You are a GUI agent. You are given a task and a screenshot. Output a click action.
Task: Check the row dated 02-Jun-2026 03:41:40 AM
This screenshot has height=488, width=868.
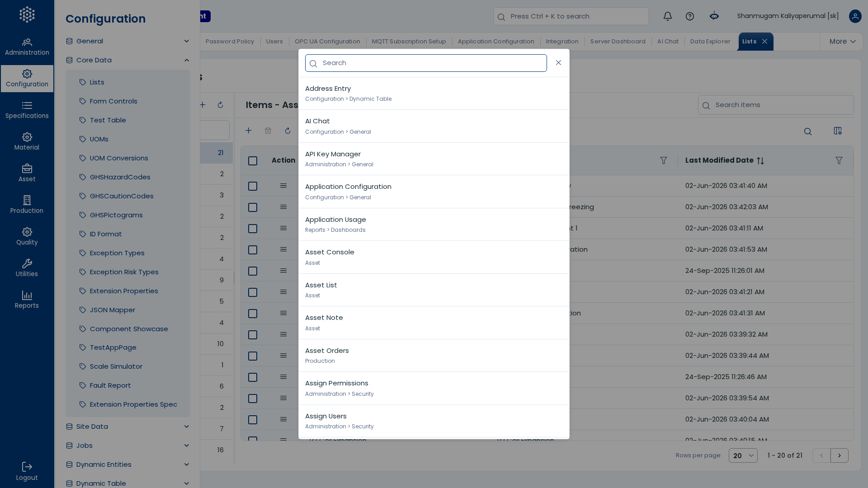tap(253, 186)
